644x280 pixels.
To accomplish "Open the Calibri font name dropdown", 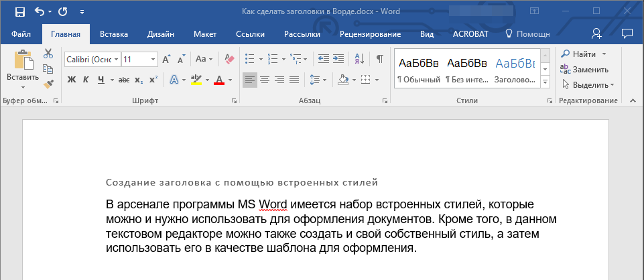I will (116, 59).
